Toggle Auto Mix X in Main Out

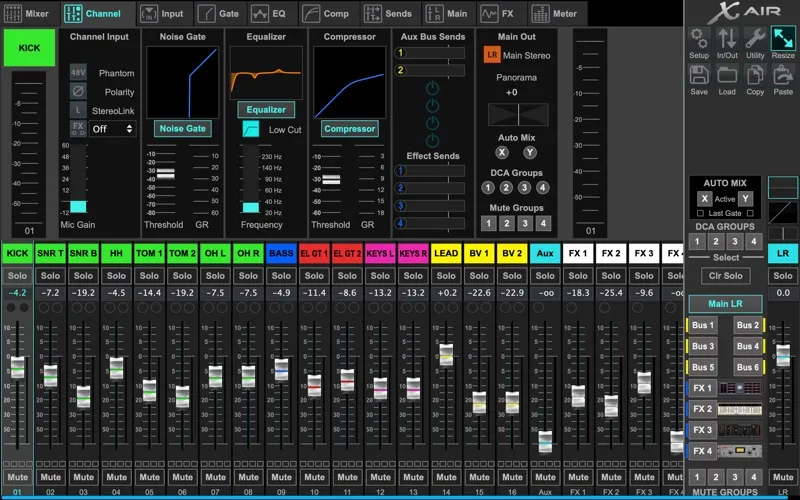point(502,152)
